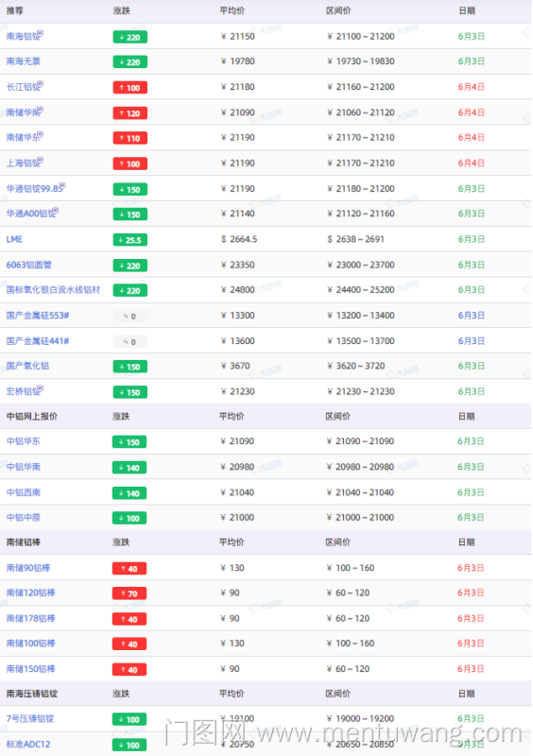Select the range price ¥ 13200～13400

tap(361, 316)
